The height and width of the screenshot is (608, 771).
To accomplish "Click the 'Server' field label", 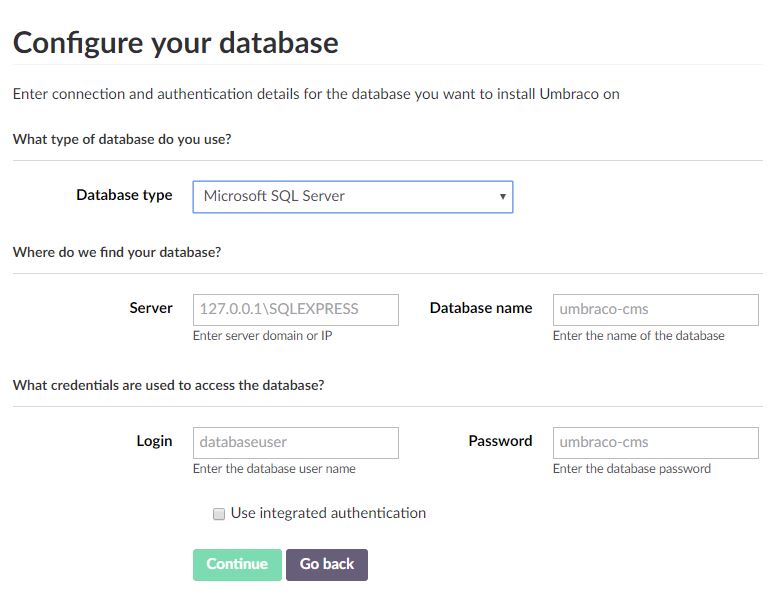I will pos(150,308).
